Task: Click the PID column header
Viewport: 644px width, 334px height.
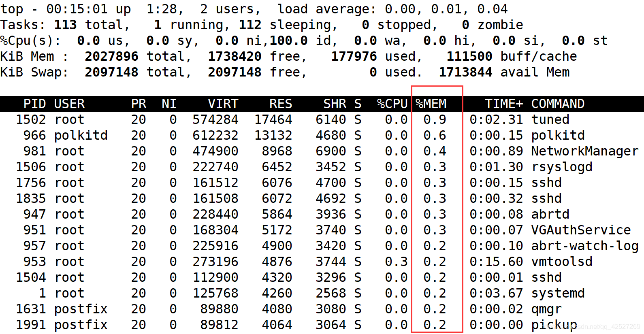Action: [34, 104]
